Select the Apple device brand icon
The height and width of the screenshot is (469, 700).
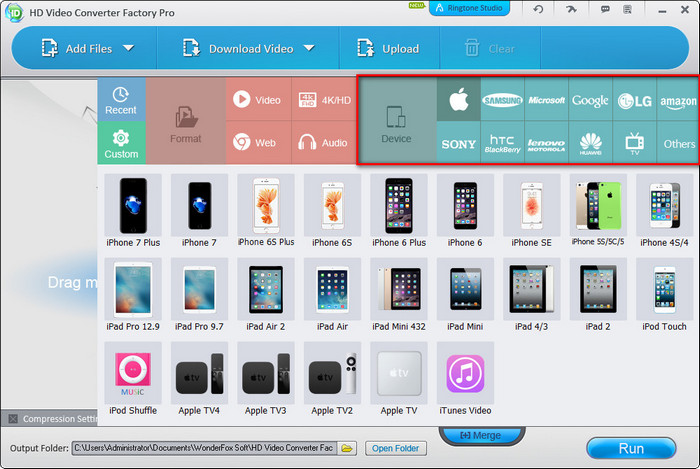(x=458, y=100)
